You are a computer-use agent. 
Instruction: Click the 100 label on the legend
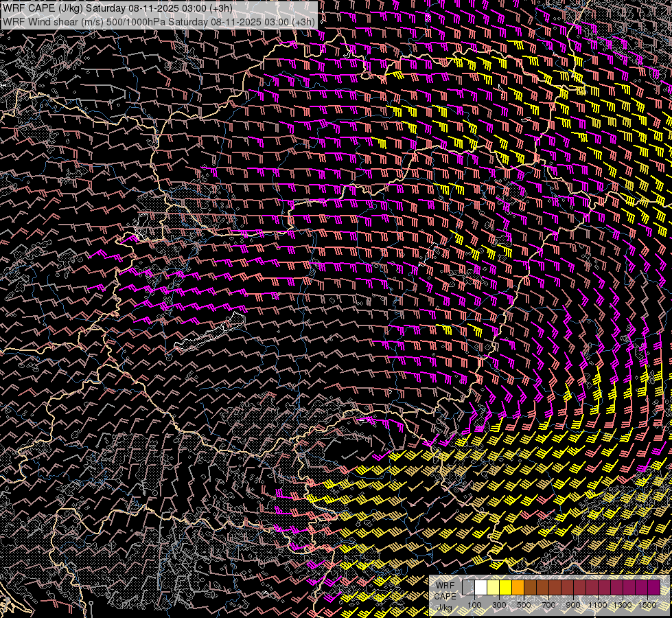474,605
